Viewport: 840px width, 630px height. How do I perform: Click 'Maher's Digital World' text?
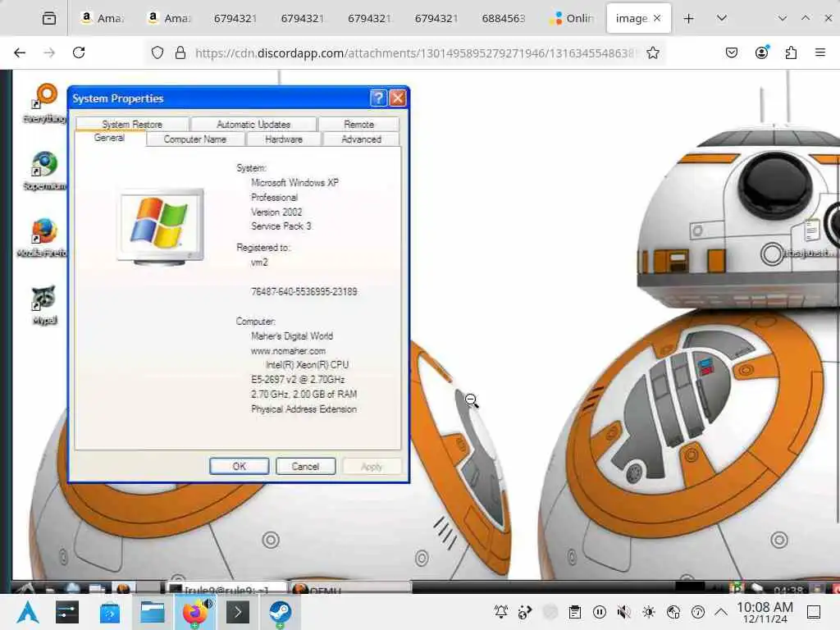tap(292, 336)
